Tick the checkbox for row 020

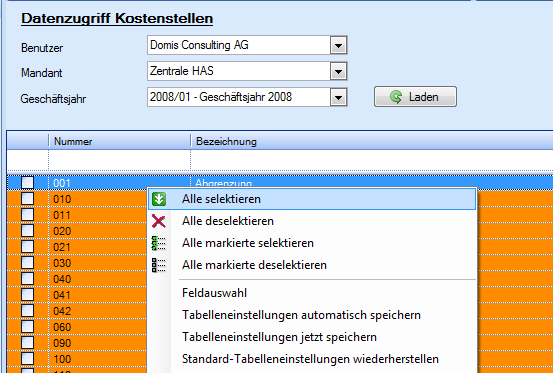(x=28, y=231)
